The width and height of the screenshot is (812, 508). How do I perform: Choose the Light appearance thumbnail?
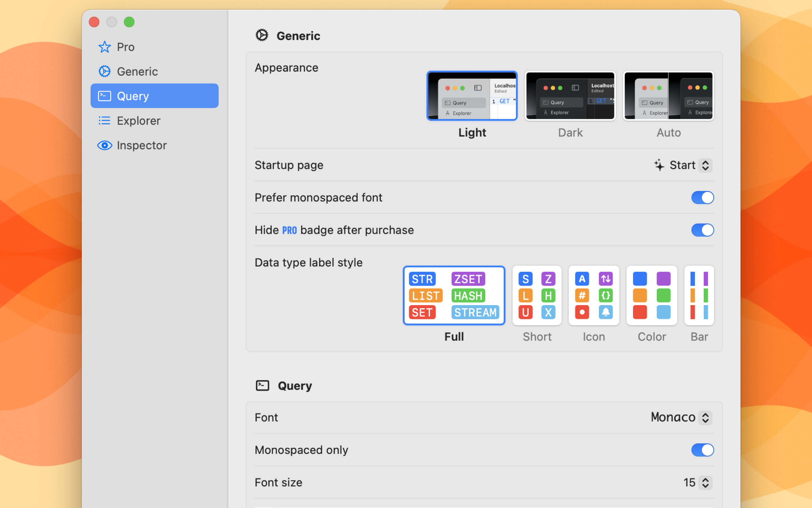pyautogui.click(x=472, y=95)
